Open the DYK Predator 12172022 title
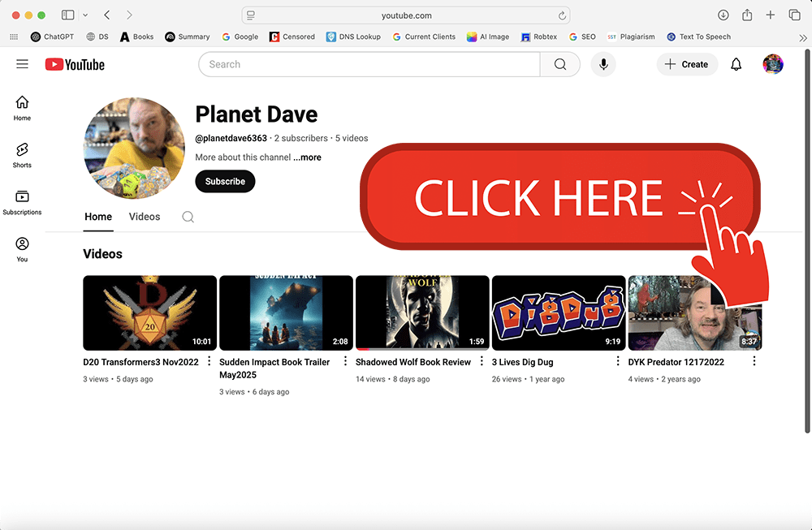The width and height of the screenshot is (812, 530). point(676,362)
